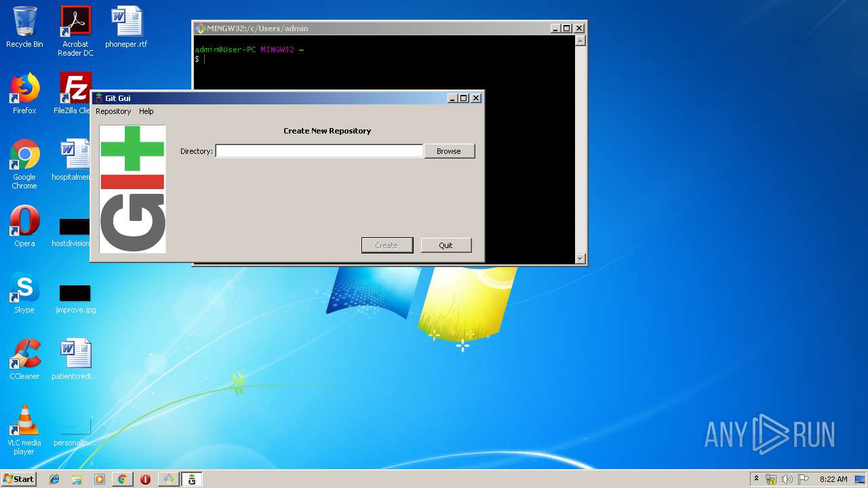Open the Action Center flag icon

(804, 479)
